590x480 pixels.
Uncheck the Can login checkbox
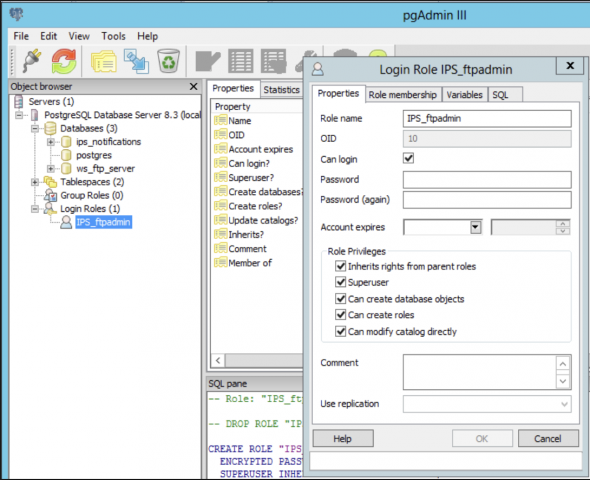408,158
